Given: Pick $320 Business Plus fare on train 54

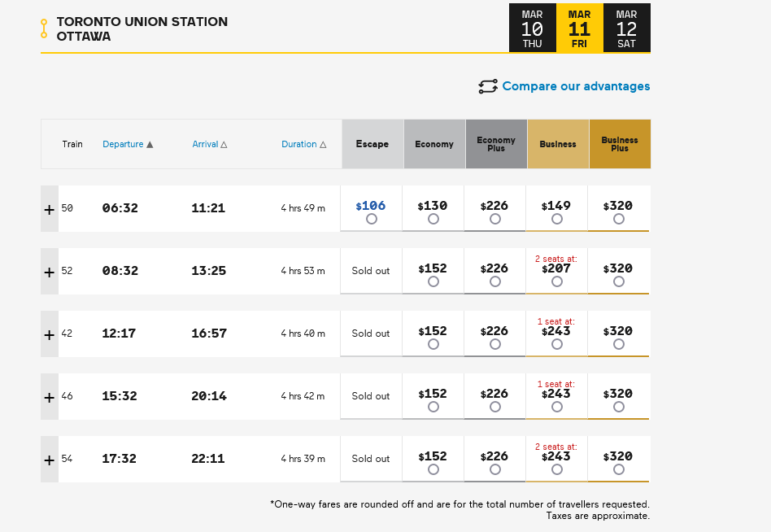Looking at the screenshot, I should (619, 469).
